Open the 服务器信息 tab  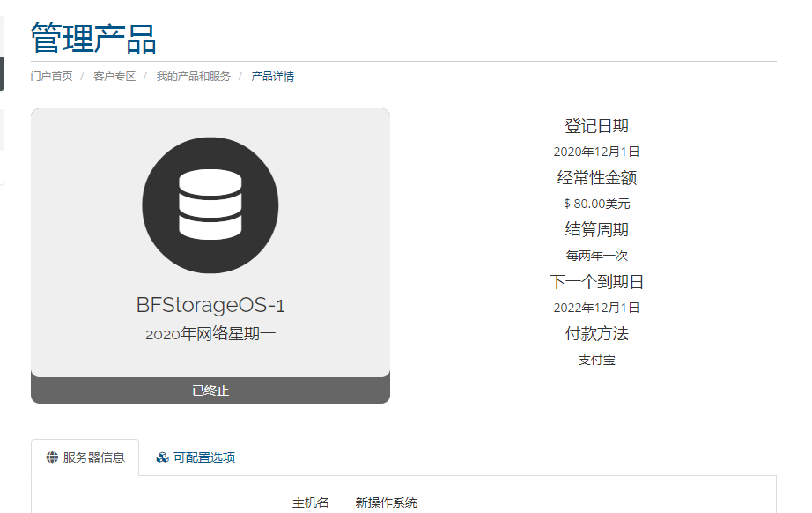[x=85, y=457]
